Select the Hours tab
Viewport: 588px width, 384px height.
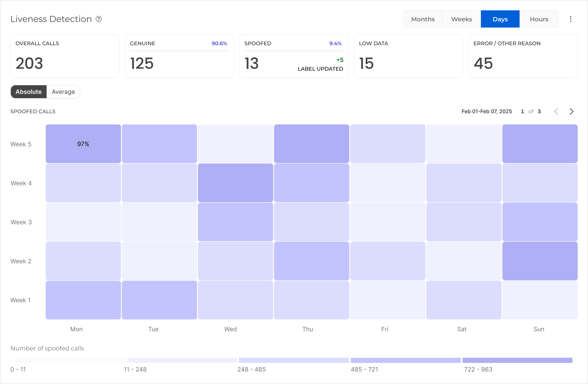click(539, 19)
